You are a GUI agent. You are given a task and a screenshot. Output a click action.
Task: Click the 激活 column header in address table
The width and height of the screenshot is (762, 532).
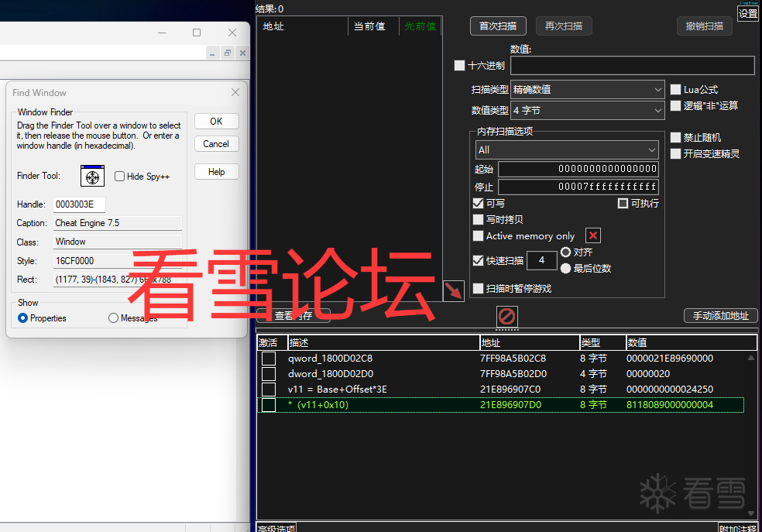pos(272,343)
